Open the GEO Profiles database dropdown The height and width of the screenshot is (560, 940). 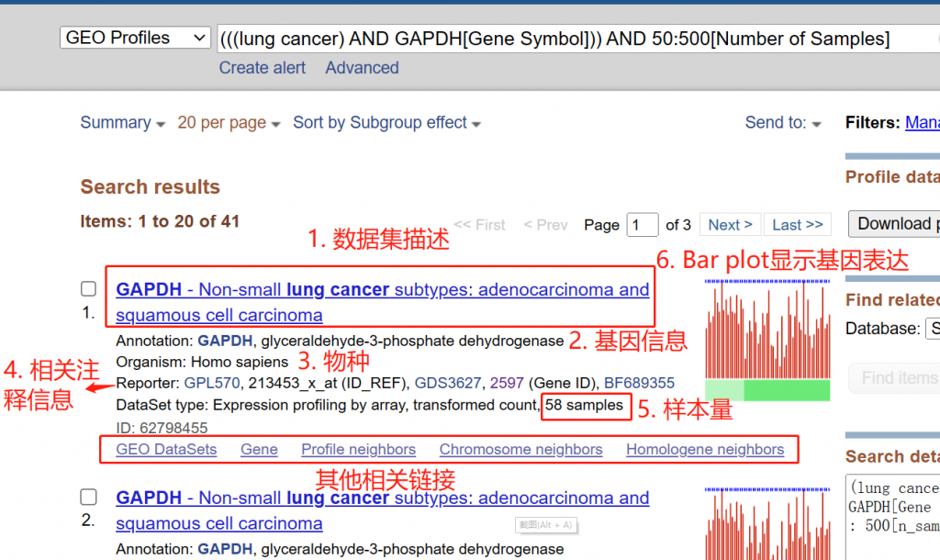(x=135, y=38)
